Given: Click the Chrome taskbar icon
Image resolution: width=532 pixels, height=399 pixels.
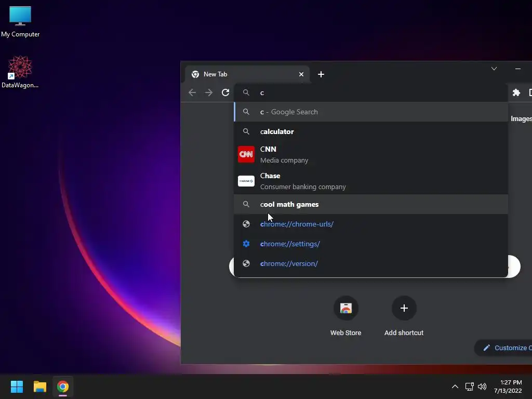Looking at the screenshot, I should tap(63, 387).
